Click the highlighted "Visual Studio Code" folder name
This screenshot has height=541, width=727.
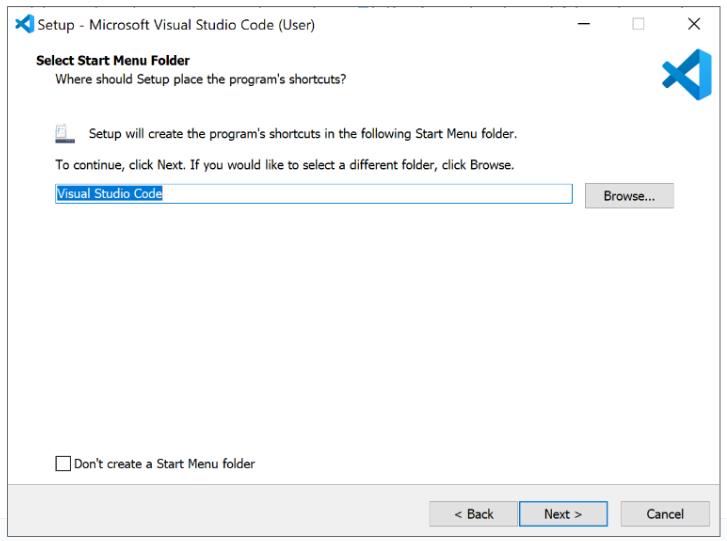109,194
